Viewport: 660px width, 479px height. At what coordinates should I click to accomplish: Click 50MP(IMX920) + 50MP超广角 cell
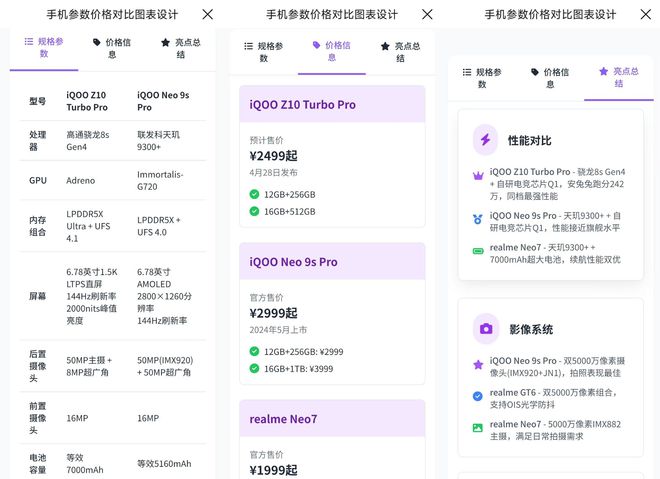click(165, 366)
